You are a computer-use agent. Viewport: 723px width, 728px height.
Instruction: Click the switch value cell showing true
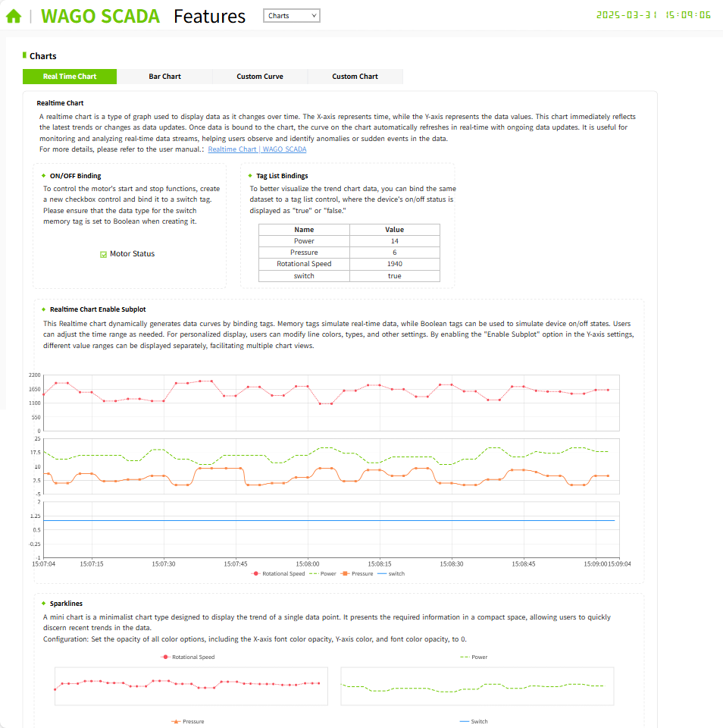(394, 276)
